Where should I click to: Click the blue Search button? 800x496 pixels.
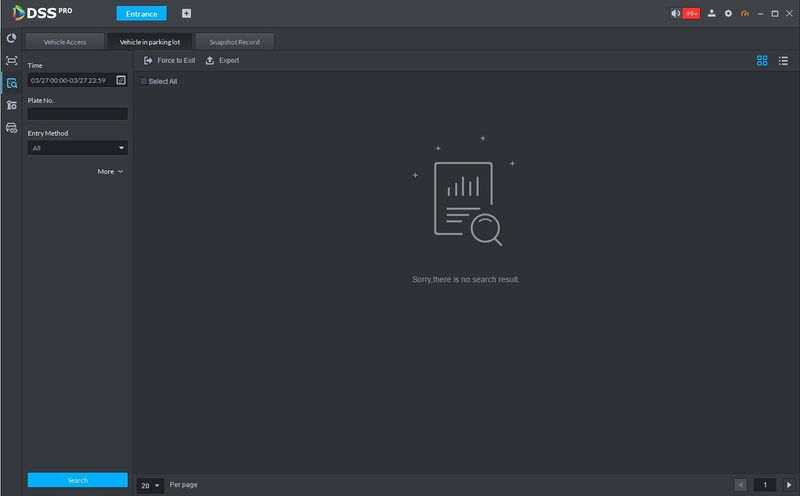78,480
